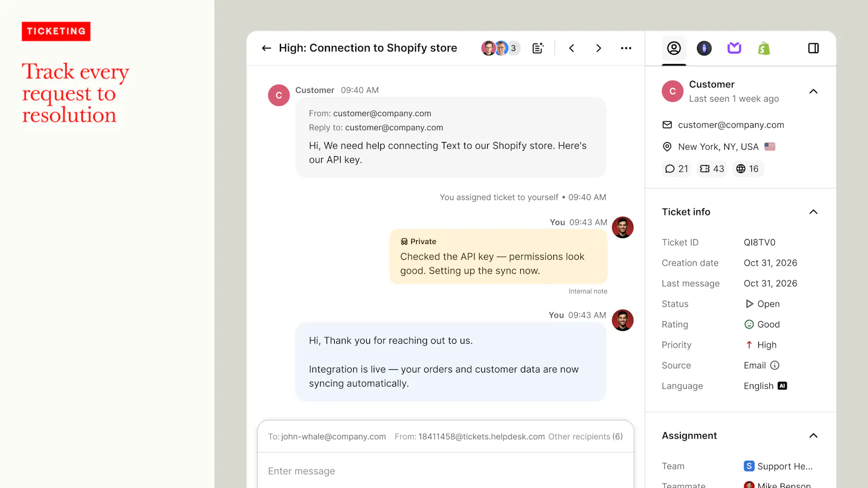Click the agent avatar beside the reply message
The height and width of the screenshot is (488, 868).
pyautogui.click(x=623, y=320)
